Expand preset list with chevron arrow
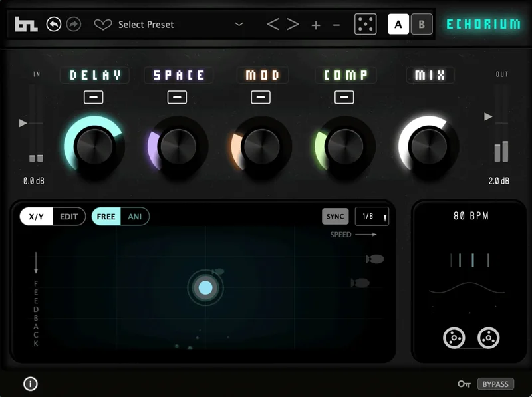 [x=239, y=24]
